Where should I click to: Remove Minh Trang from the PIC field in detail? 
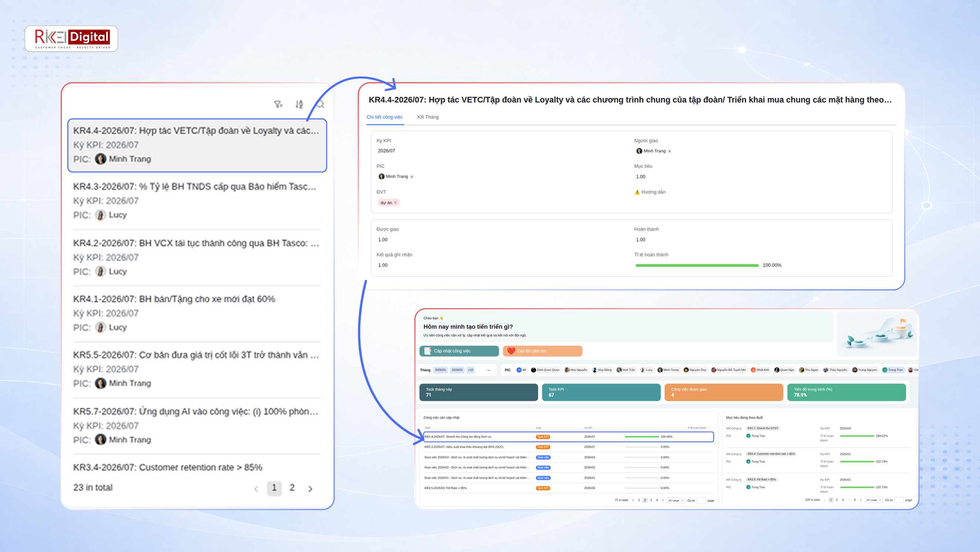[x=412, y=177]
